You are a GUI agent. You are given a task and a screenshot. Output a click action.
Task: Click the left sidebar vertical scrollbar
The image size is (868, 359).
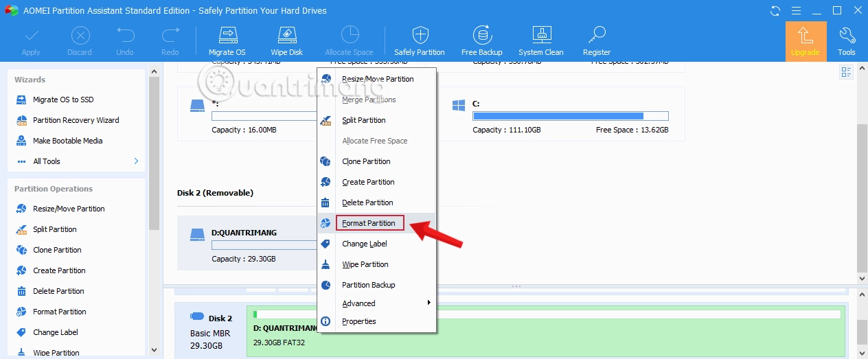pyautogui.click(x=155, y=153)
